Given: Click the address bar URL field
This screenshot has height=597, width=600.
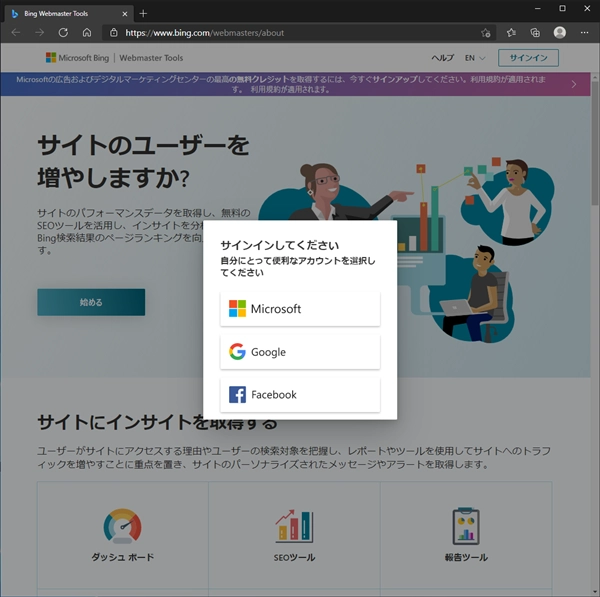Looking at the screenshot, I should [x=298, y=33].
